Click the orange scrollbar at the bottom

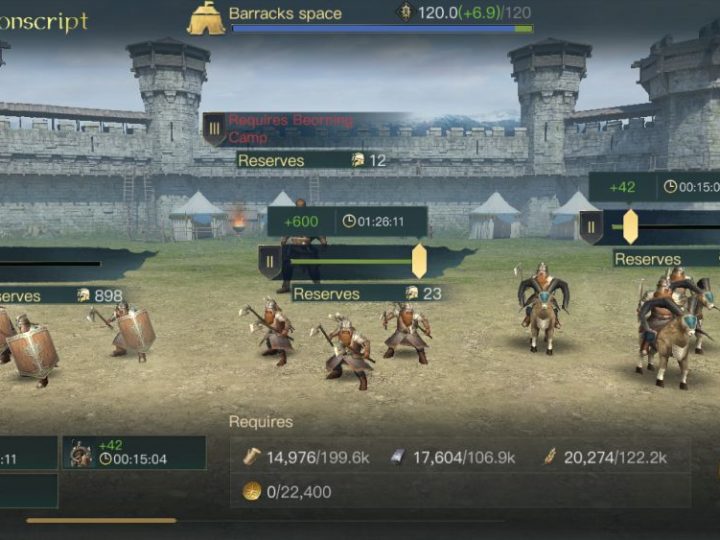point(101,521)
